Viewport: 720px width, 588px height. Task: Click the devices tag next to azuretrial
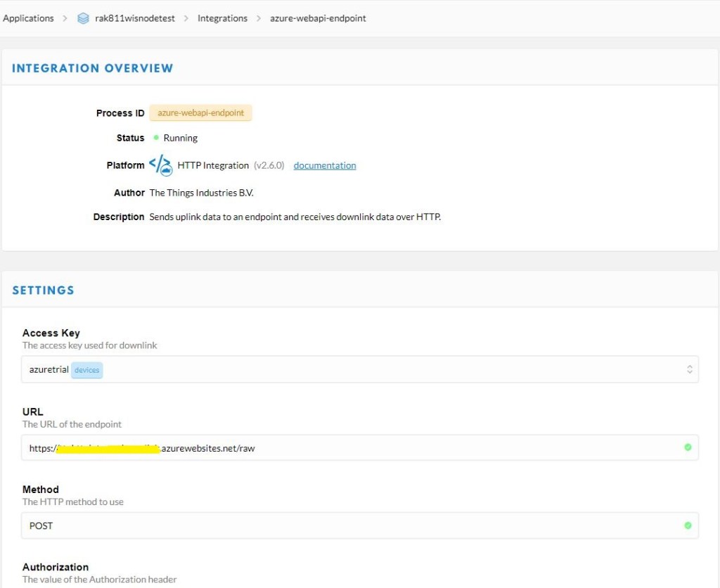(x=87, y=370)
